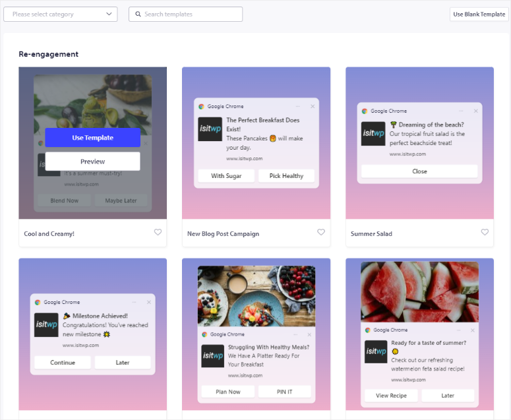511x420 pixels.
Task: Click www.isitwp.com in beach notification
Action: pyautogui.click(x=407, y=154)
